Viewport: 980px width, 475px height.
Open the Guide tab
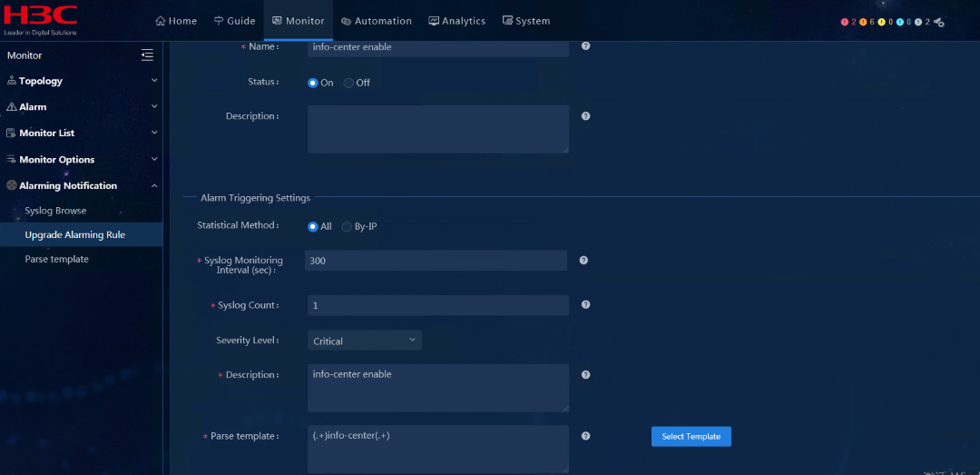[x=234, y=21]
